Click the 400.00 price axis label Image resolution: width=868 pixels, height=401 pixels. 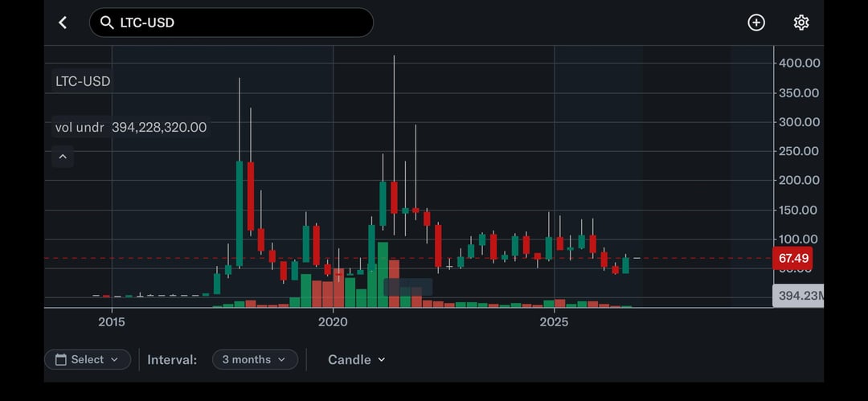click(x=800, y=63)
